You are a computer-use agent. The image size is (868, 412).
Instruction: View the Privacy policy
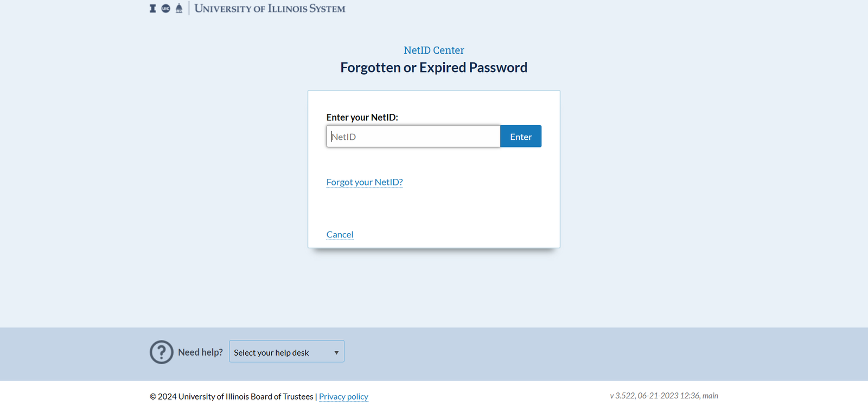coord(343,396)
